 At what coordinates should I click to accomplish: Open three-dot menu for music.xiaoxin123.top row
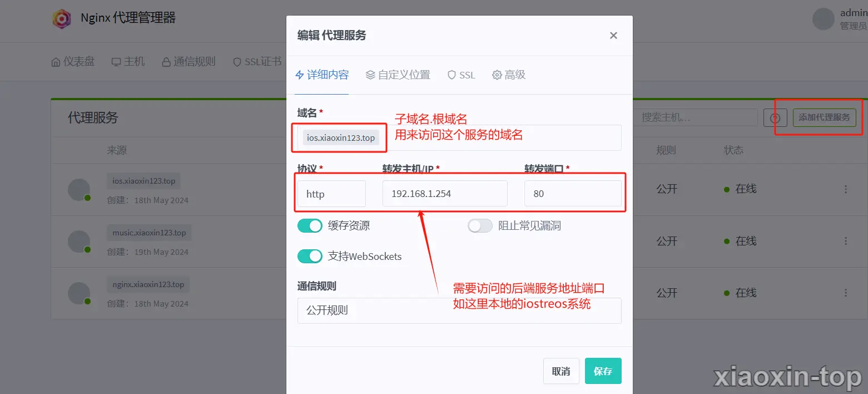coord(846,241)
